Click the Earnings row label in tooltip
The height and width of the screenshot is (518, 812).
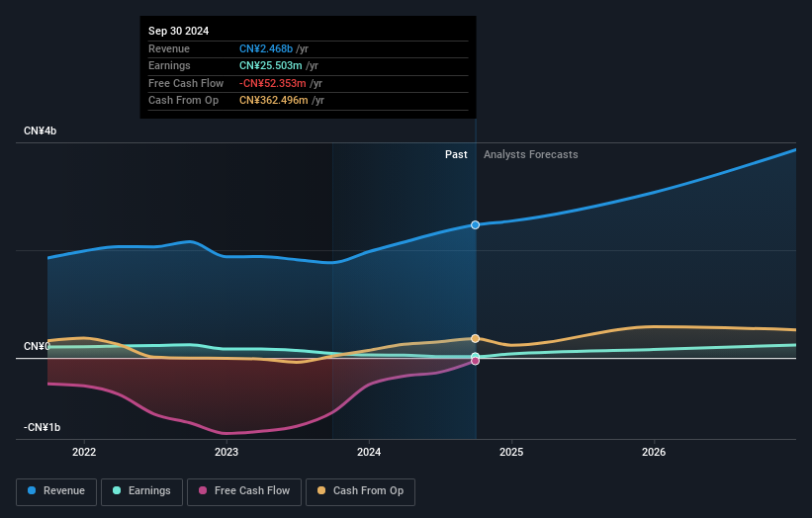tap(169, 65)
